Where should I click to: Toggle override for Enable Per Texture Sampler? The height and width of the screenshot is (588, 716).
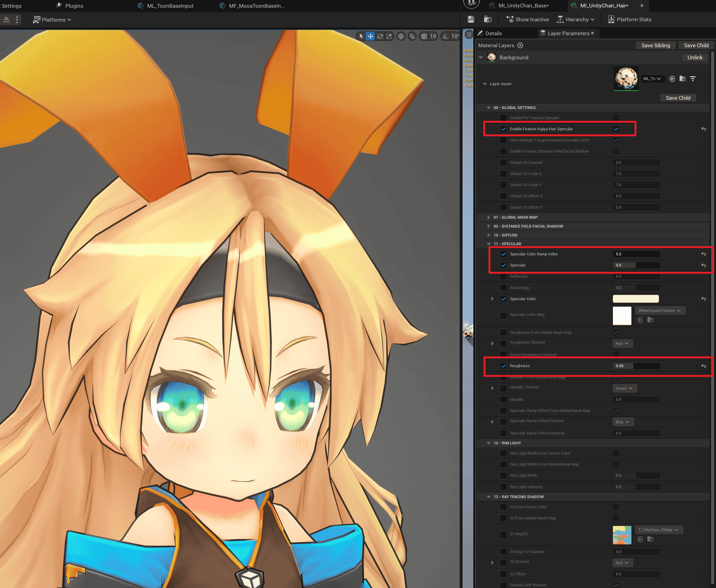tap(503, 118)
